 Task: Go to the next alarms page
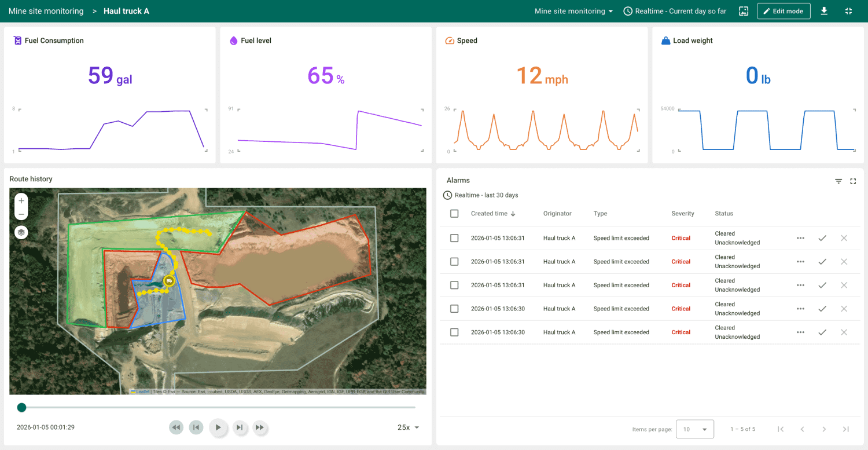pos(824,429)
